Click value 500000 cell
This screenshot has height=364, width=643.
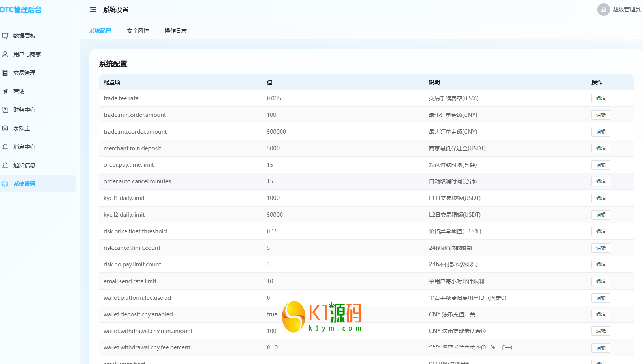point(277,132)
